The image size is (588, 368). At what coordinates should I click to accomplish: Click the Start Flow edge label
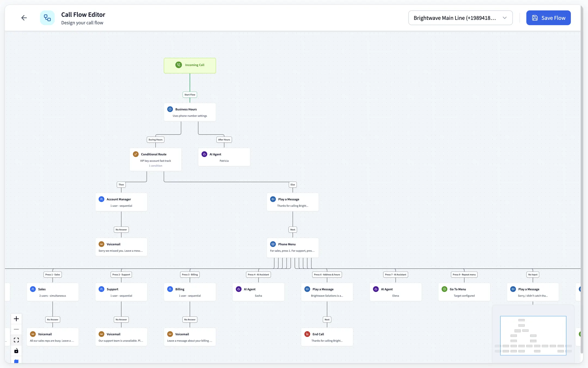pyautogui.click(x=190, y=95)
